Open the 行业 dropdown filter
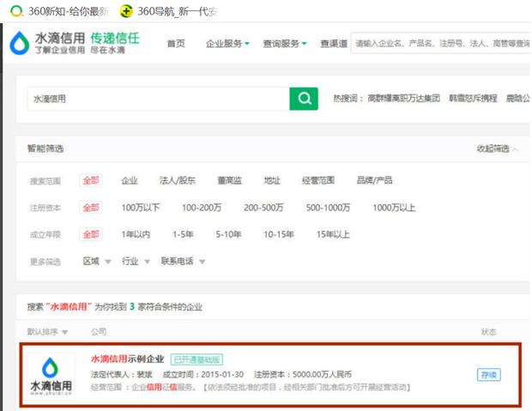 point(136,262)
